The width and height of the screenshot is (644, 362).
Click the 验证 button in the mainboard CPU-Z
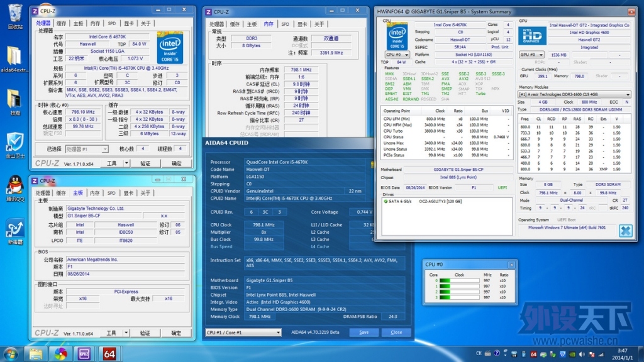(x=145, y=333)
